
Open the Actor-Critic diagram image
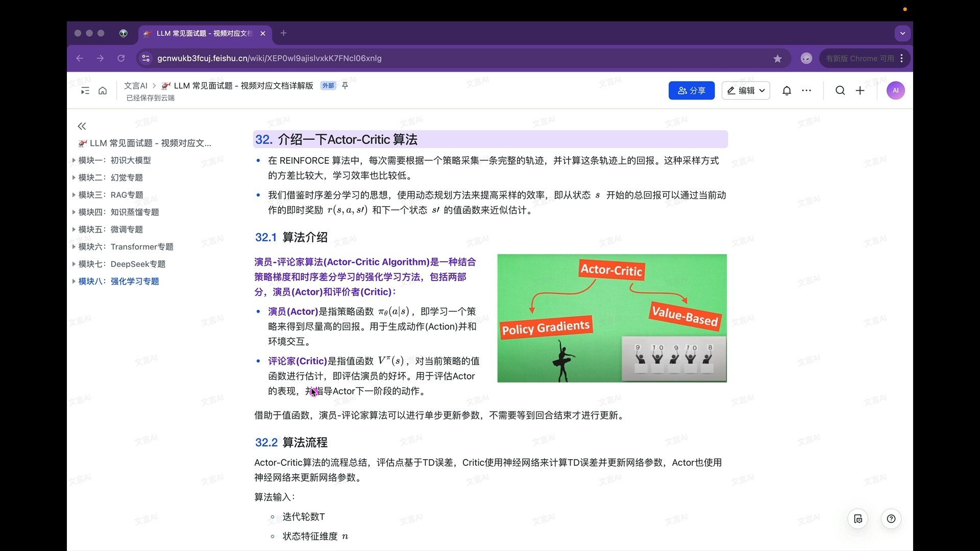tap(612, 318)
